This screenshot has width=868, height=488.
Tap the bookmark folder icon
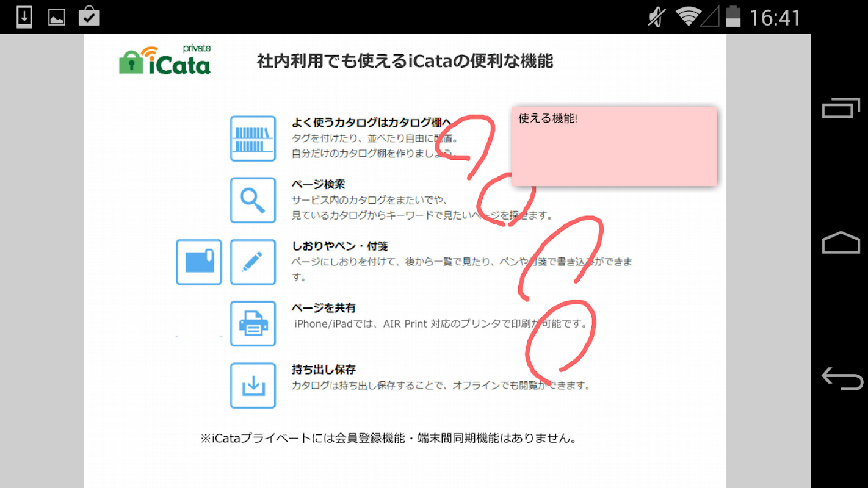199,262
